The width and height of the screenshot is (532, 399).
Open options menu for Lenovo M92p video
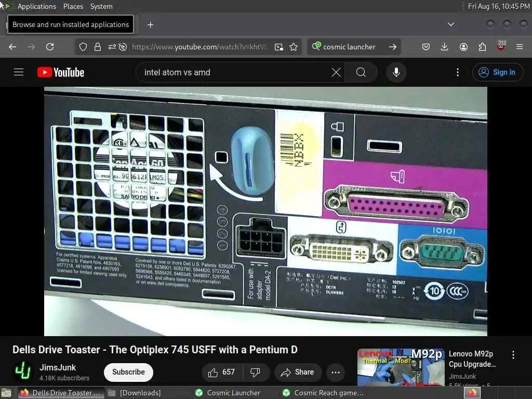coord(513,355)
